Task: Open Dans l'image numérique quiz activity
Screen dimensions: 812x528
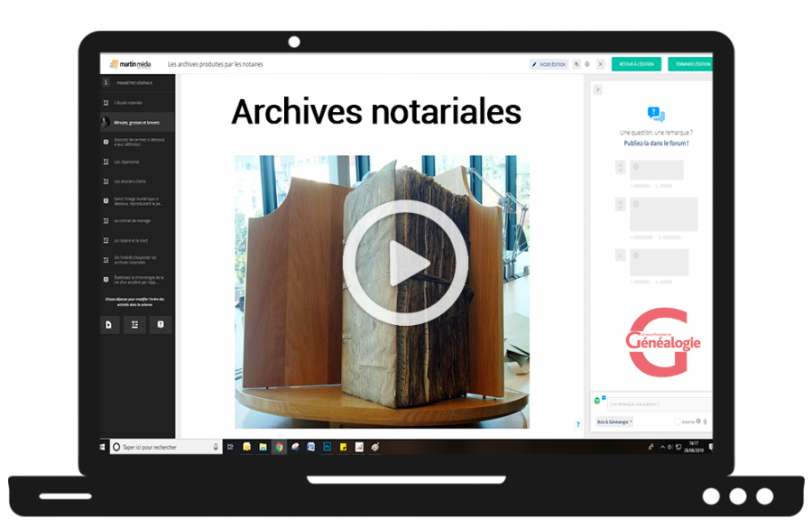Action: point(138,201)
